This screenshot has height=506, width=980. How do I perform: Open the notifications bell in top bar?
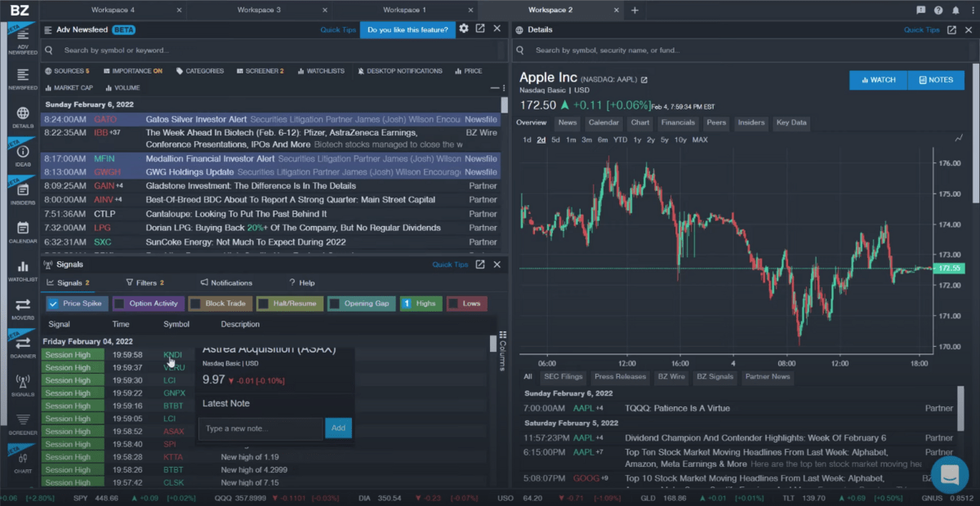(954, 10)
